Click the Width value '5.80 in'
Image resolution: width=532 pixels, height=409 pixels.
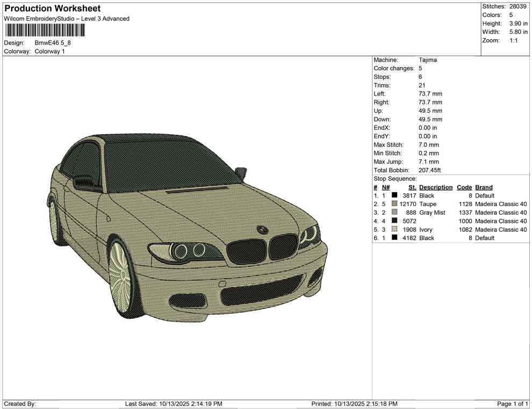coord(518,32)
